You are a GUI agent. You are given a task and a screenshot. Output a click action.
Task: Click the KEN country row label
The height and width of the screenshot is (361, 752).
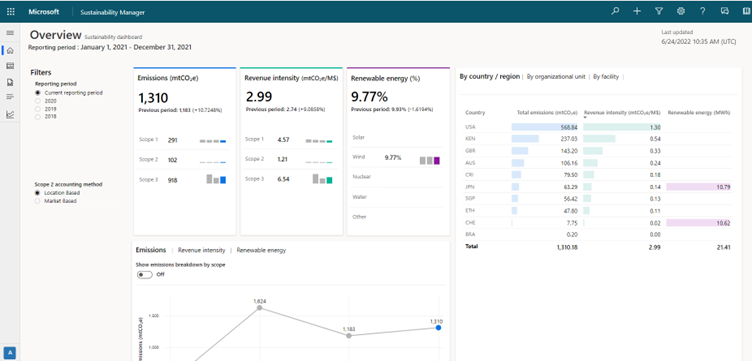(470, 139)
